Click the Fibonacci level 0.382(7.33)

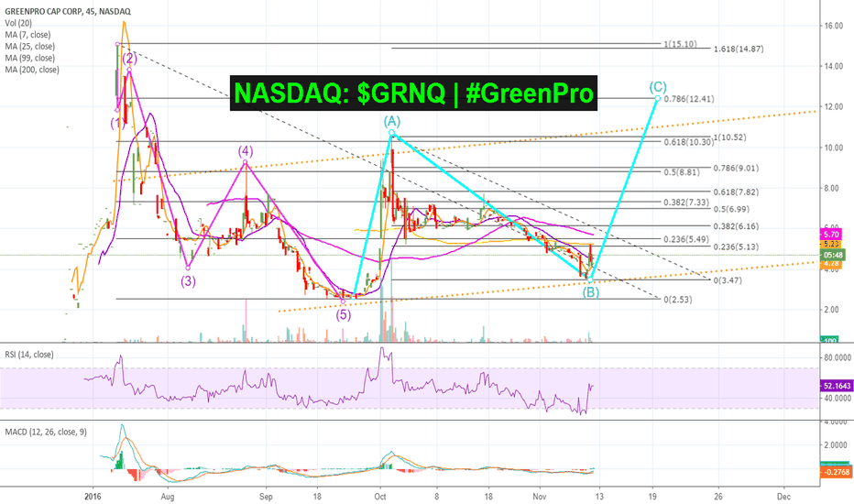coord(686,203)
